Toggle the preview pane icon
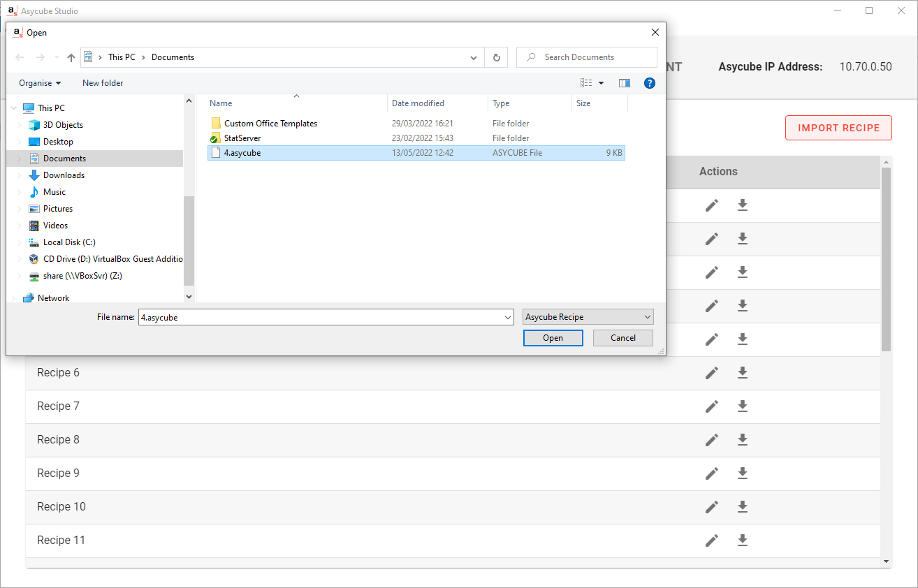Image resolution: width=918 pixels, height=588 pixels. [x=625, y=83]
